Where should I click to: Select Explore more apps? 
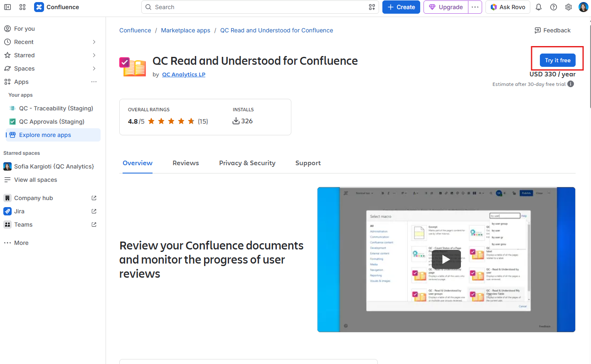click(x=53, y=135)
